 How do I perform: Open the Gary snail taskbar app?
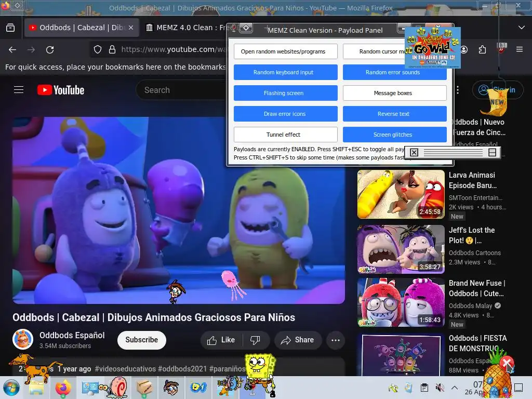tap(117, 388)
